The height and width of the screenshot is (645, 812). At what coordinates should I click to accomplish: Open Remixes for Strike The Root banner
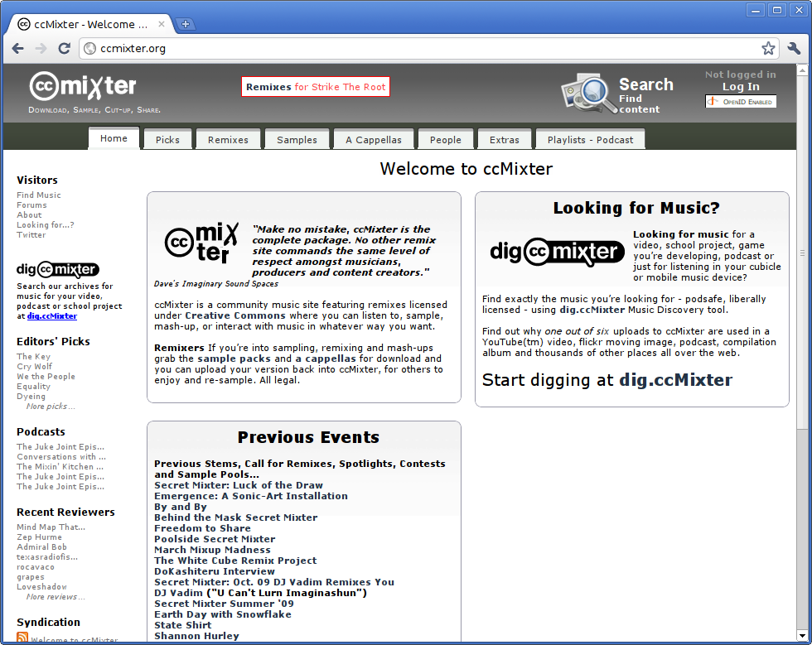(x=316, y=86)
